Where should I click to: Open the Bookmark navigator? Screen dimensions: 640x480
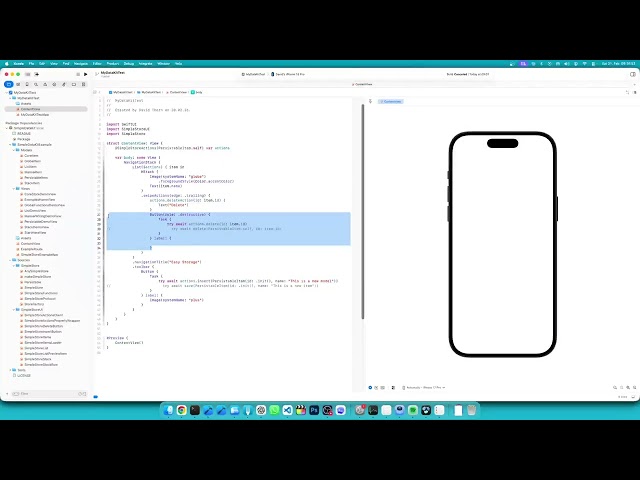click(27, 84)
